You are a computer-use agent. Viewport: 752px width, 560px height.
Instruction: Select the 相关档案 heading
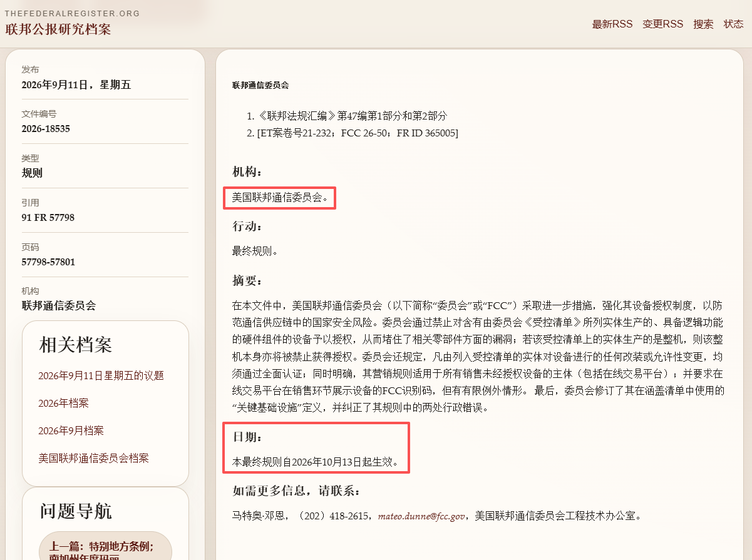[x=76, y=344]
